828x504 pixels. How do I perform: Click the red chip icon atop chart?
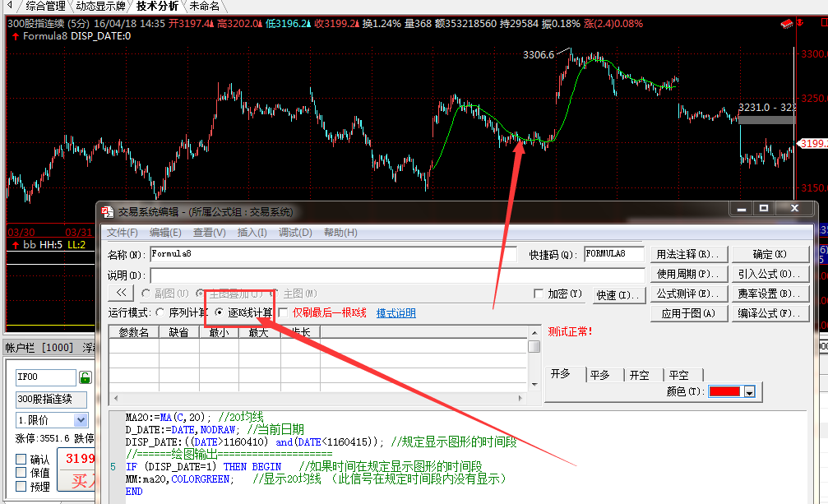click(787, 24)
